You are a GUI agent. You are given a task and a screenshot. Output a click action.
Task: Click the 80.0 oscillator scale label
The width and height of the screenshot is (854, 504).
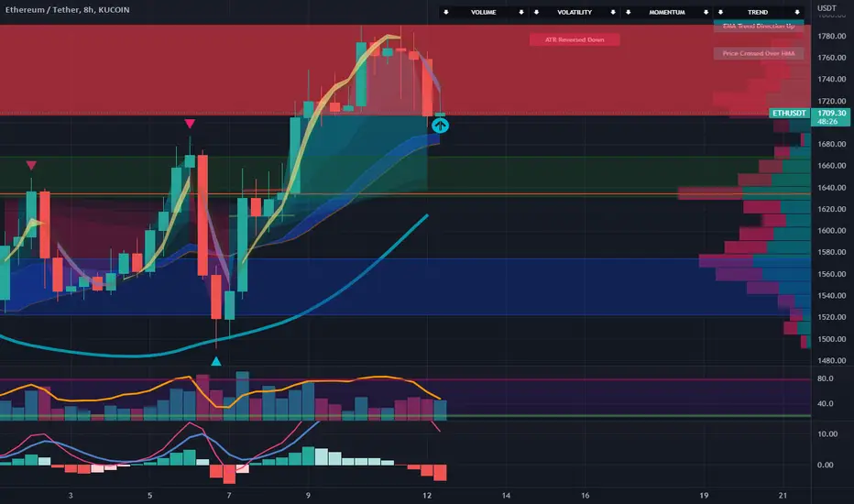pyautogui.click(x=825, y=378)
